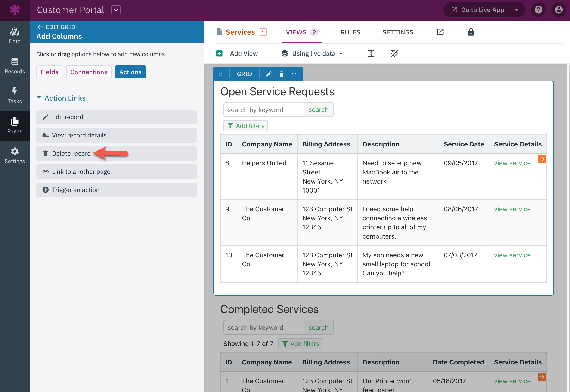Switch to the Connections tab
The image size is (570, 392).
[x=89, y=72]
